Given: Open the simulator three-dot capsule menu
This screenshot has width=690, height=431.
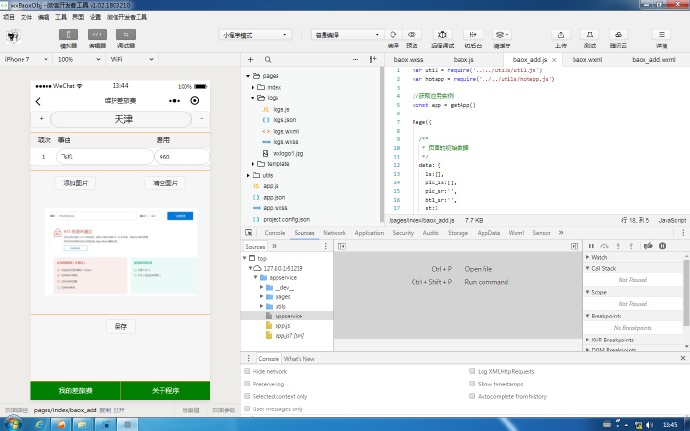Looking at the screenshot, I should pos(174,101).
